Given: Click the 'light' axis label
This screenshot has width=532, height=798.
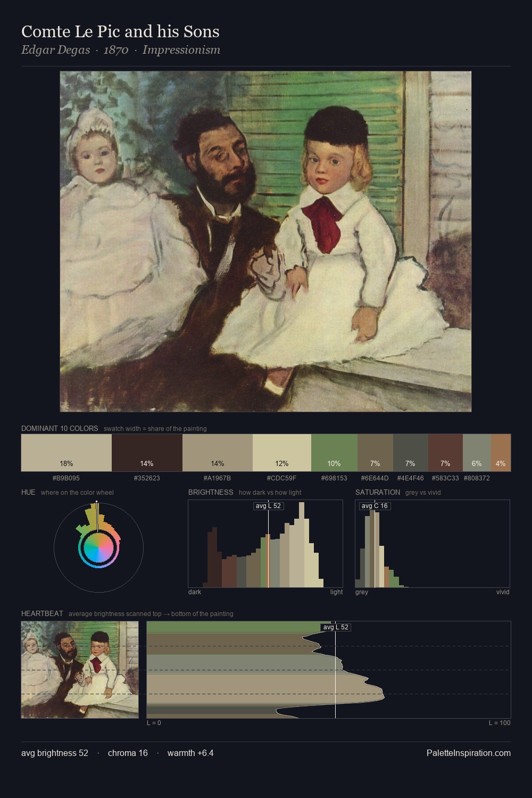Looking at the screenshot, I should (x=336, y=592).
